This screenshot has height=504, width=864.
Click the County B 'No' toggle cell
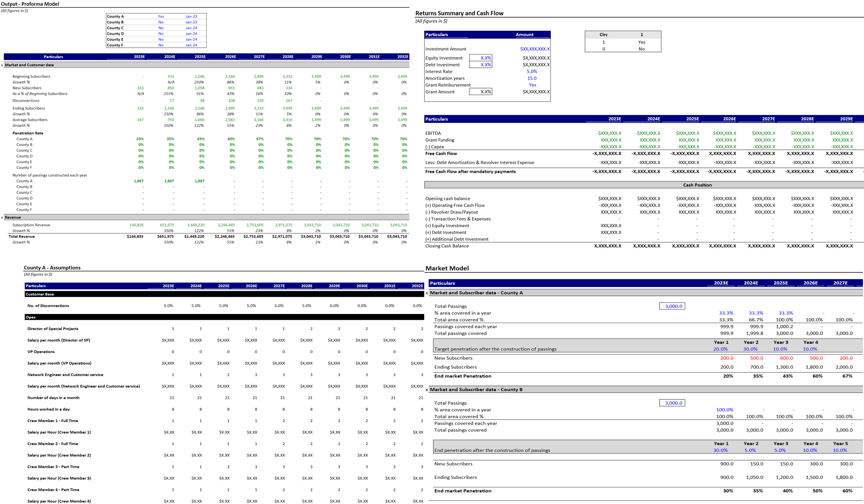161,22
